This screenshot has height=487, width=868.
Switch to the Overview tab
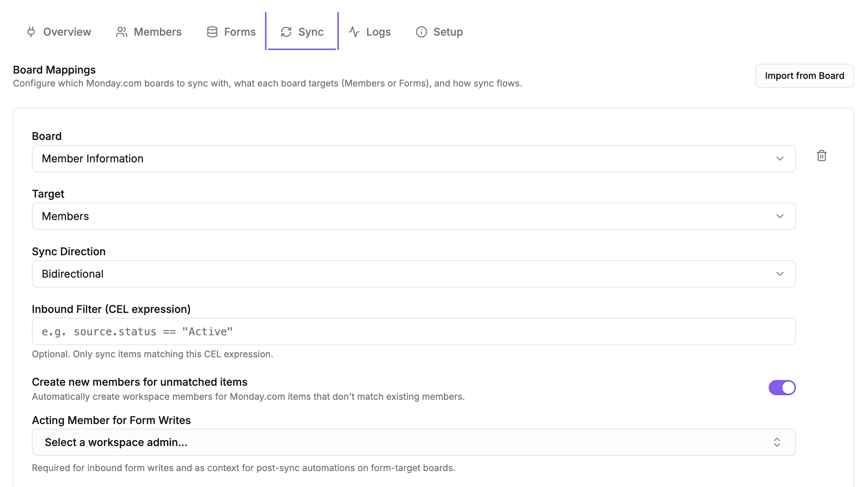[x=67, y=32]
